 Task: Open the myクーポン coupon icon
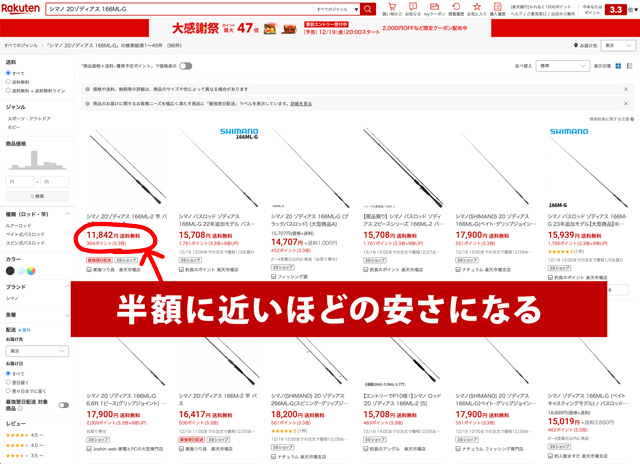434,7
